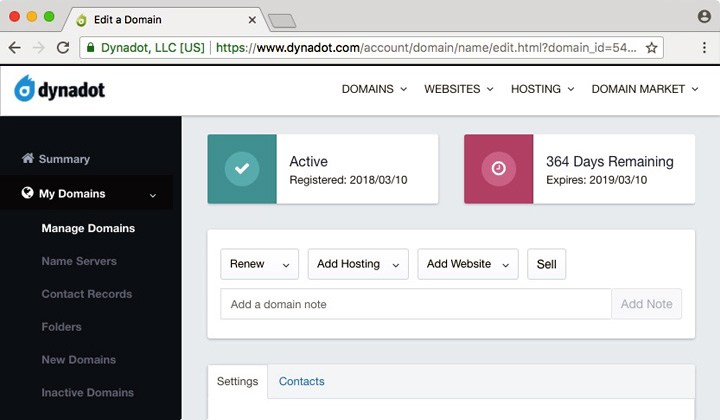Open a new browser tab
The image size is (720, 420).
pyautogui.click(x=282, y=21)
